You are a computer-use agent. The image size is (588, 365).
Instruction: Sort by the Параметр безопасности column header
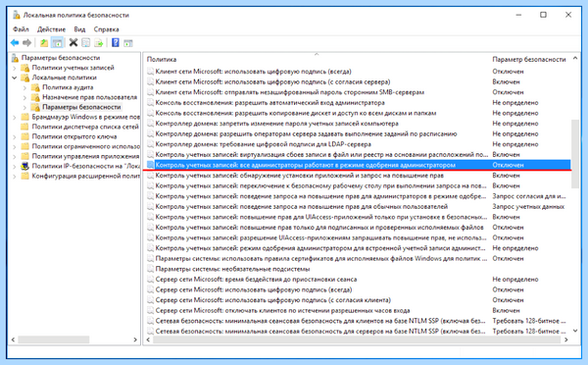pyautogui.click(x=530, y=59)
